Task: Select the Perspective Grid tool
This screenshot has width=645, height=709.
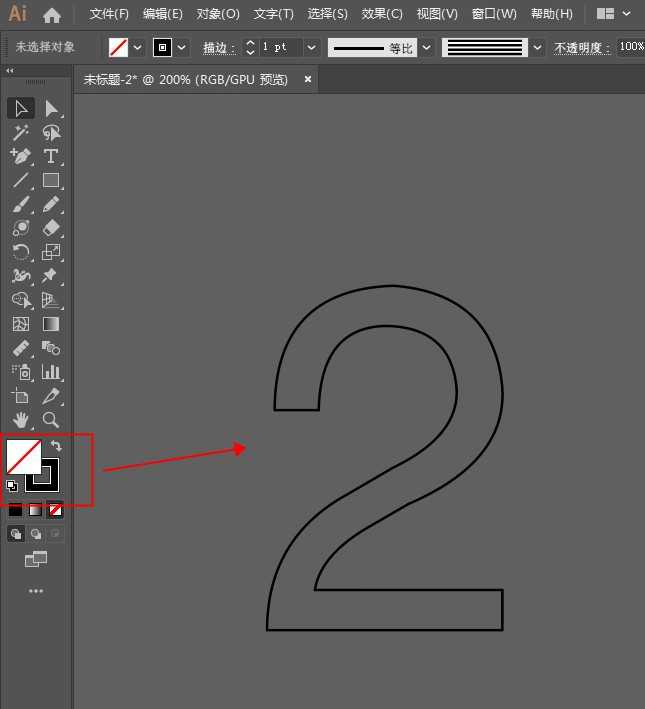Action: [x=51, y=300]
